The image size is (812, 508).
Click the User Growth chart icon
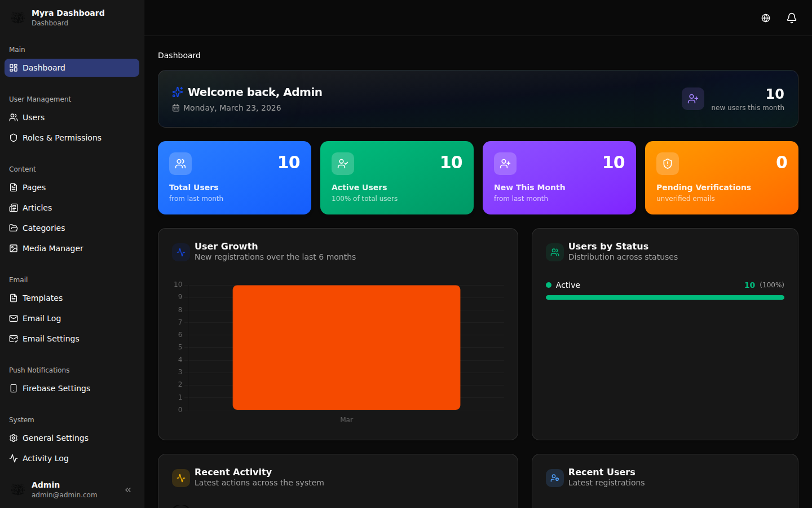181,252
